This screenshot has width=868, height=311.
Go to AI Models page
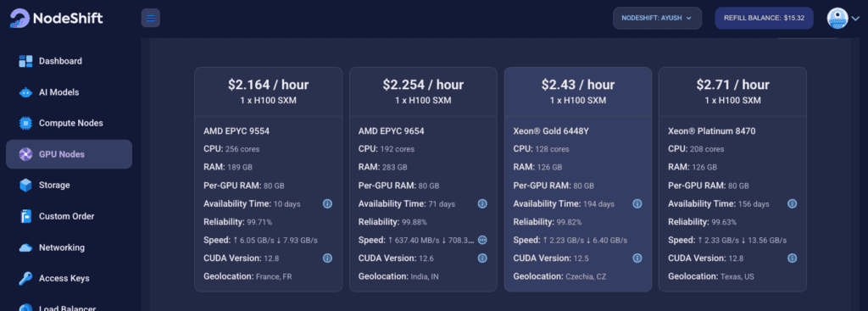click(70, 92)
